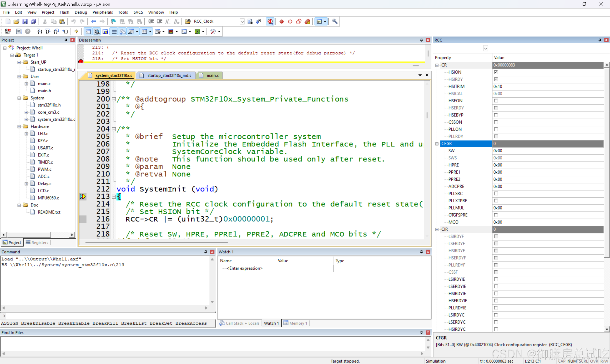Open Configuration with the wrench icon
The width and height of the screenshot is (610, 364).
click(x=335, y=21)
